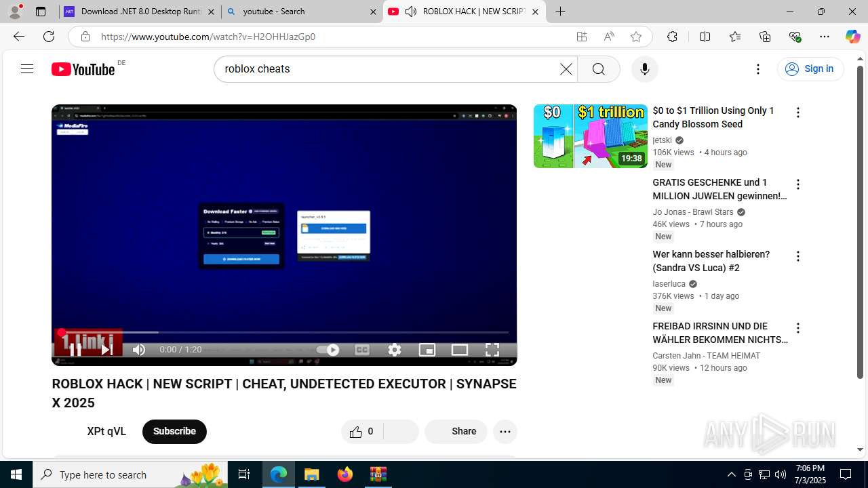The height and width of the screenshot is (488, 868).
Task: Click the magnifier search button
Action: 599,69
